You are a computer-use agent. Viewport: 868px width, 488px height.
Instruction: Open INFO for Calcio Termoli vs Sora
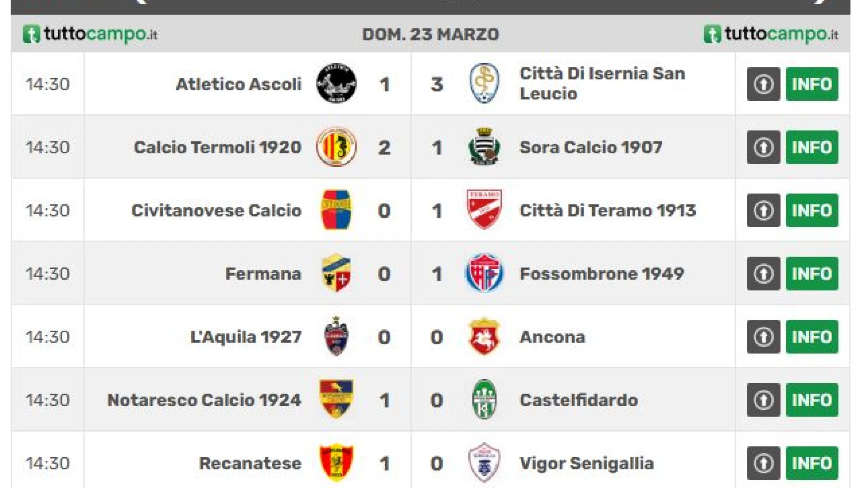812,147
